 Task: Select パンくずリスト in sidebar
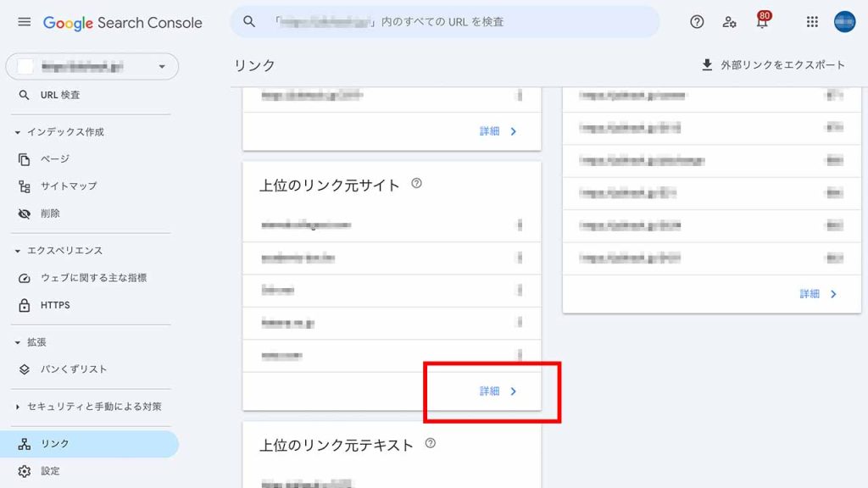(74, 369)
